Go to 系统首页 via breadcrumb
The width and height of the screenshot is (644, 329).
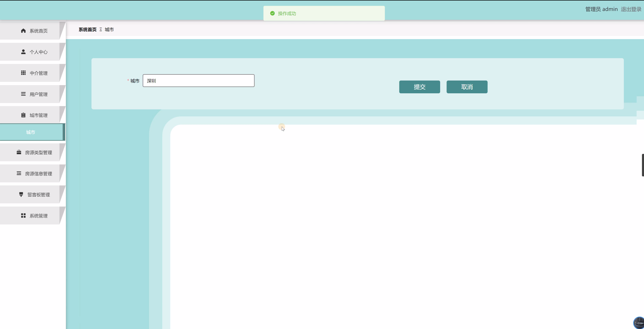pyautogui.click(x=87, y=30)
